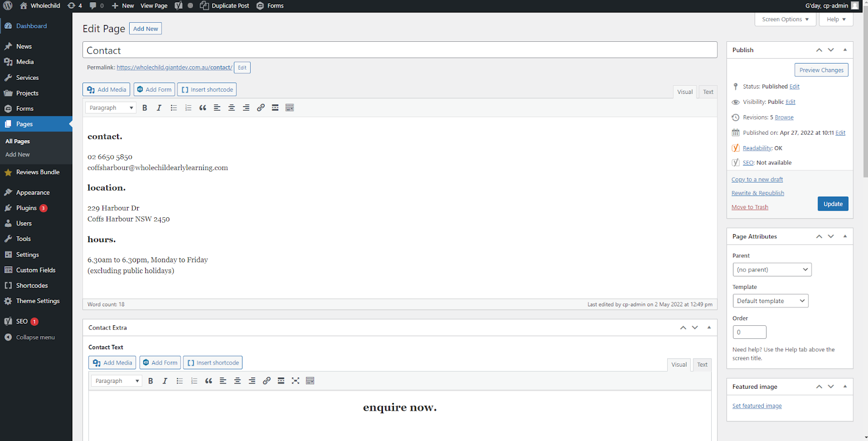Expand the Screen Options dropdown
This screenshot has width=868, height=441.
pos(785,20)
